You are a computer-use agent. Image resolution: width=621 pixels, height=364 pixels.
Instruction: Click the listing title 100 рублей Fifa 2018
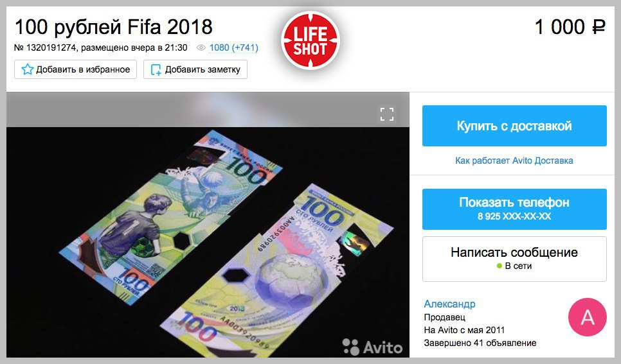point(114,27)
